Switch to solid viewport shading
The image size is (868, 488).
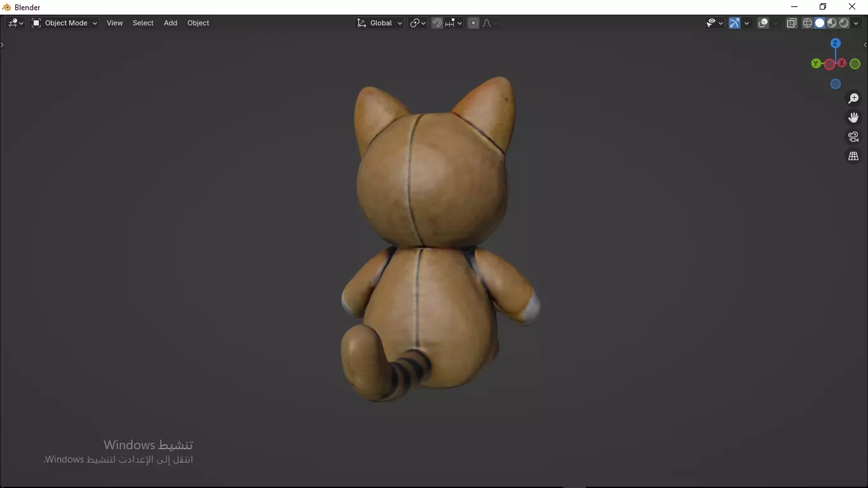(820, 23)
